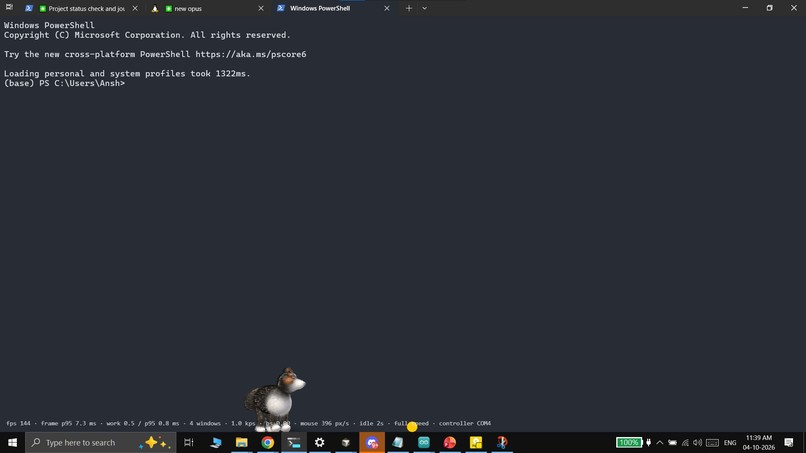Open the volume speaker tray icon

click(698, 442)
